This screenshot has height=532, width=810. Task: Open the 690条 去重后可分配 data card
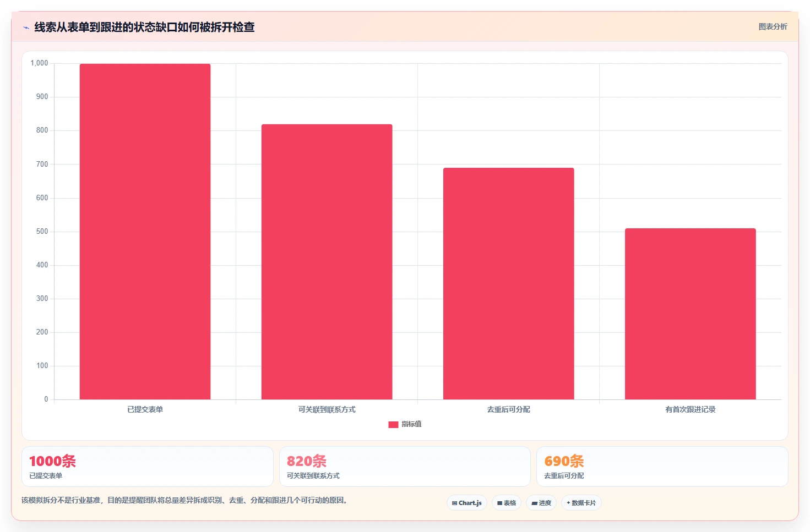coord(662,467)
